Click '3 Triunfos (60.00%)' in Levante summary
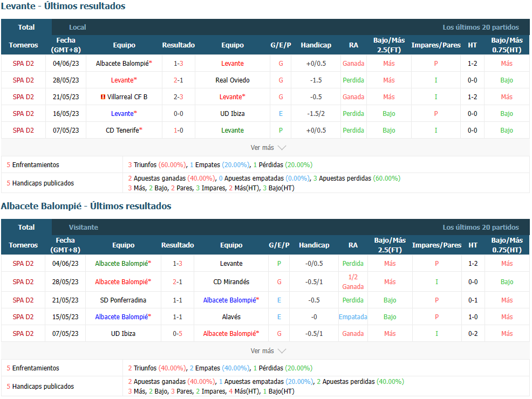Screen dimensions: 532x399 coord(157,165)
